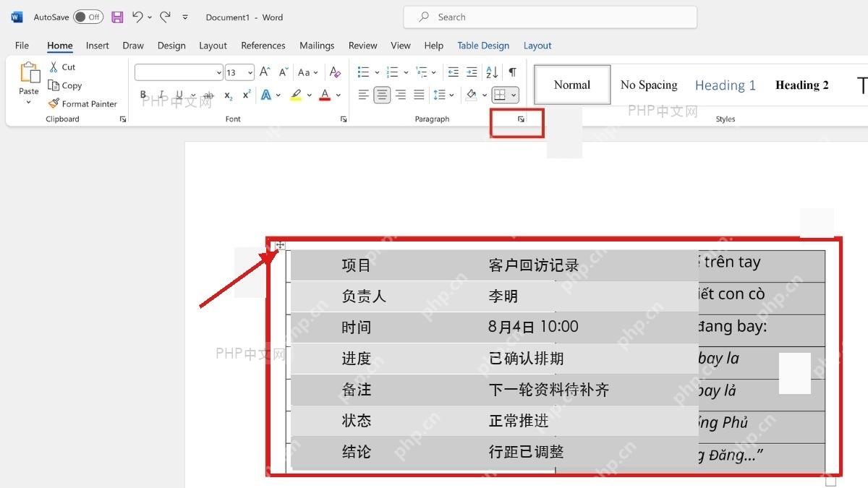868x488 pixels.
Task: Apply superscript formatting
Action: 247,95
